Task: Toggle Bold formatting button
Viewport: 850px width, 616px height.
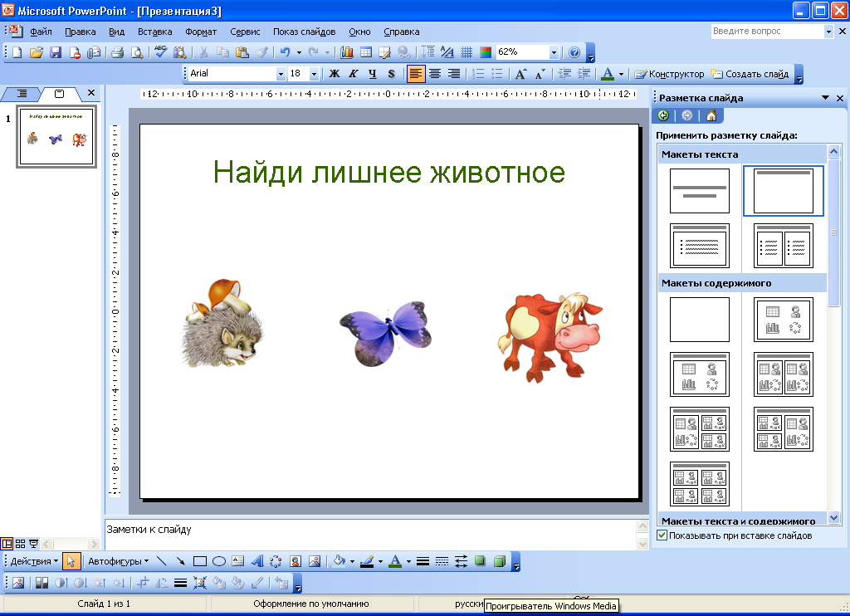Action: 335,74
